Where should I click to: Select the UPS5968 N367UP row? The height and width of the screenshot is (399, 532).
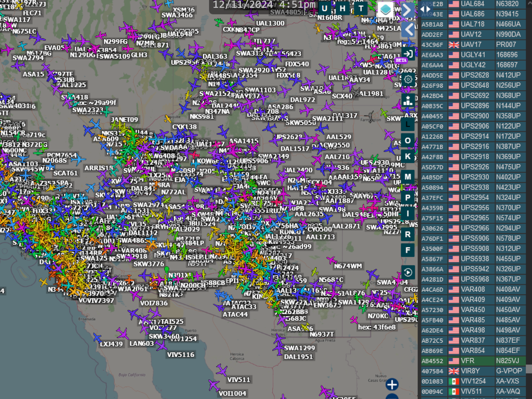473,279
